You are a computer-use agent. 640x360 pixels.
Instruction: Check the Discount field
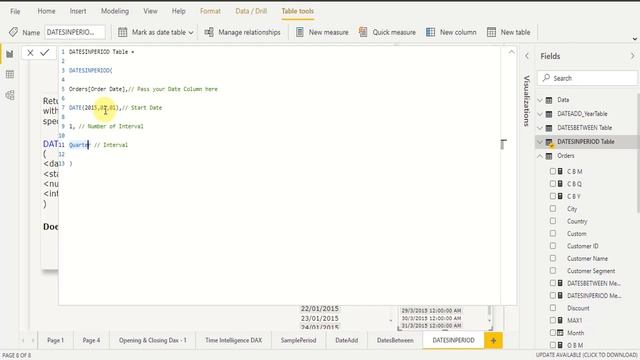coord(553,308)
